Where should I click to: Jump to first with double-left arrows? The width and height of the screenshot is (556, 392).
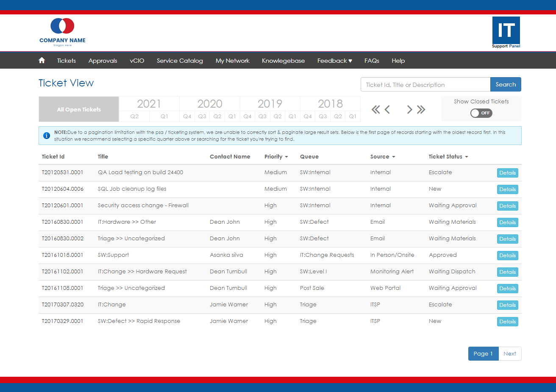(375, 110)
